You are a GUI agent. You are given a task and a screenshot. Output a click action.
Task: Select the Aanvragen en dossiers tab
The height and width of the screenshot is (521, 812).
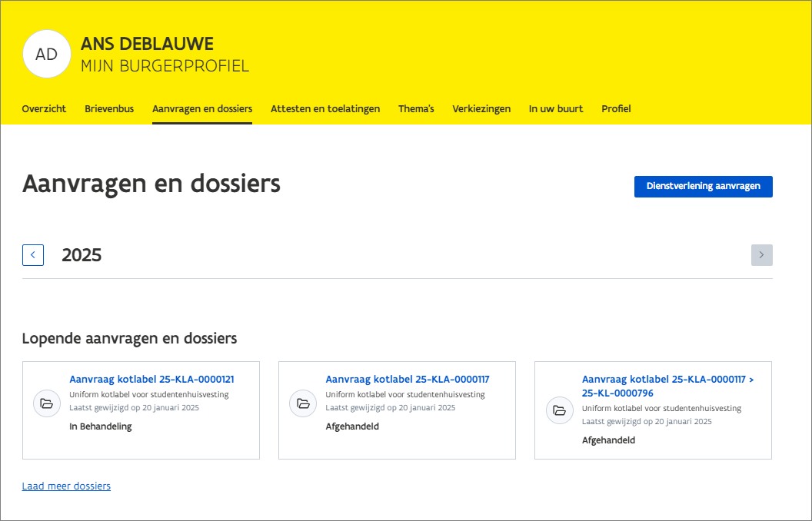202,109
